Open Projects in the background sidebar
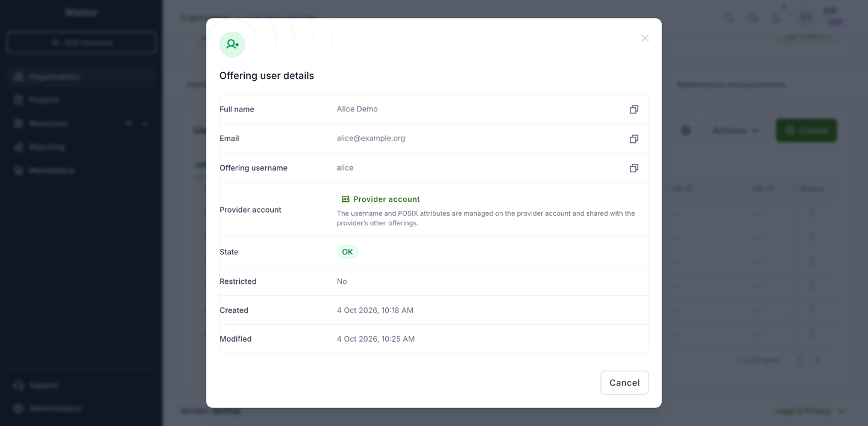The height and width of the screenshot is (426, 868). [x=81, y=100]
